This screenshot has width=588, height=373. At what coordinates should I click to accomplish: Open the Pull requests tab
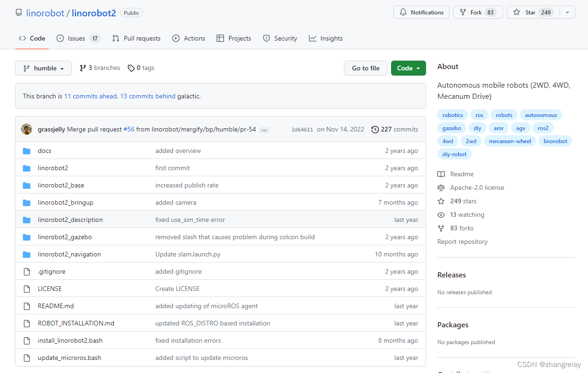136,38
